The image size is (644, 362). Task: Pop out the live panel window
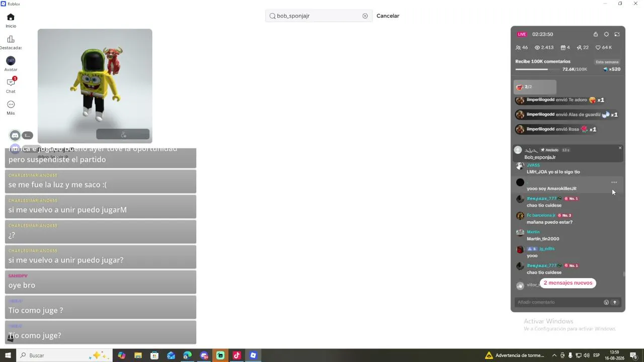click(x=617, y=34)
